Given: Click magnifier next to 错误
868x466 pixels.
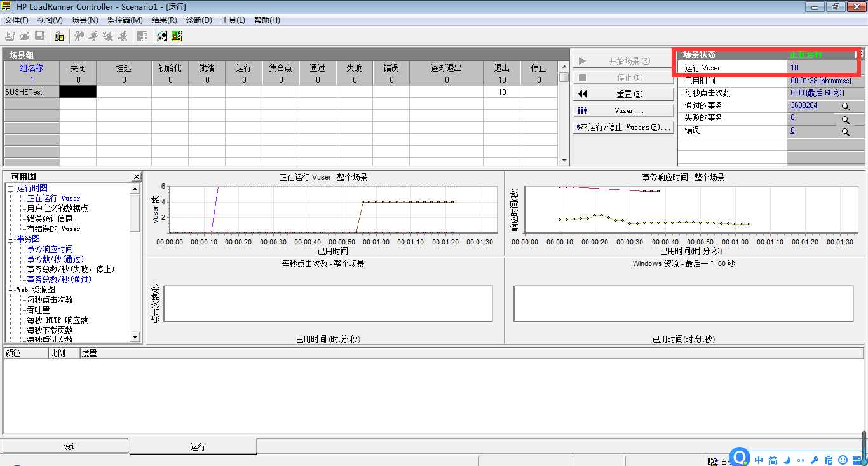Looking at the screenshot, I should pos(846,132).
